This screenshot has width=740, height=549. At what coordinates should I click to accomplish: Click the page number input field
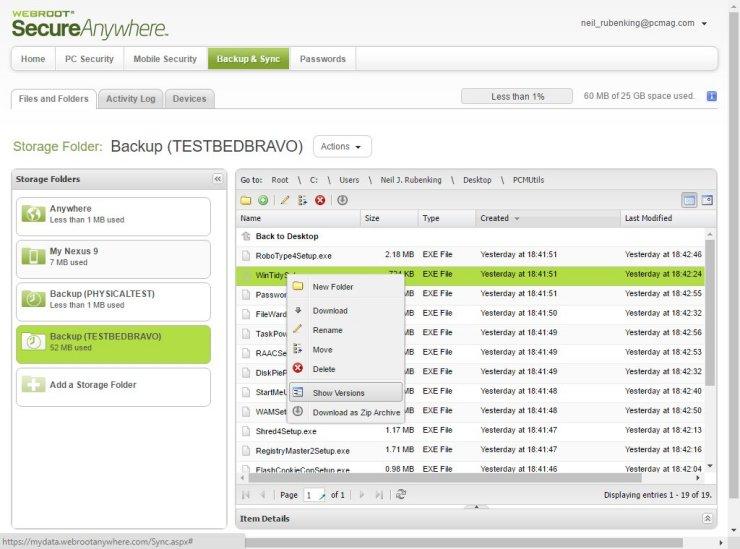click(314, 495)
